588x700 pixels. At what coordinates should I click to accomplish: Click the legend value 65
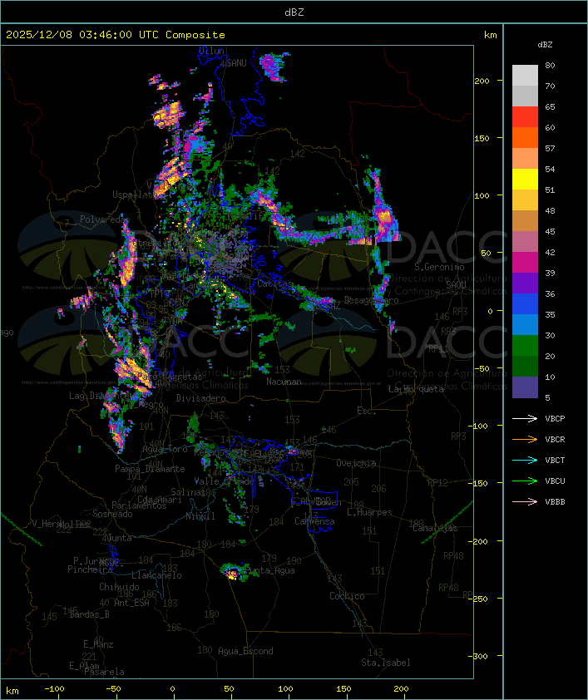(x=550, y=106)
